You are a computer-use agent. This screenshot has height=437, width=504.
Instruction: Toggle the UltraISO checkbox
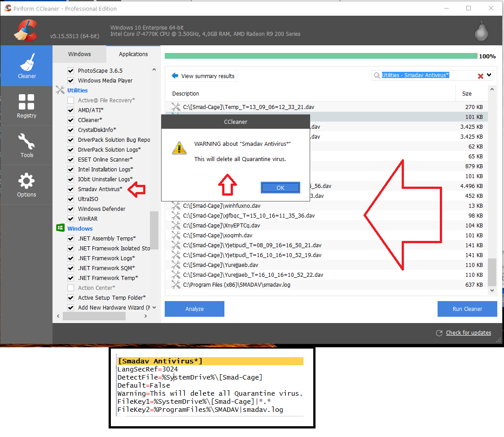(71, 199)
